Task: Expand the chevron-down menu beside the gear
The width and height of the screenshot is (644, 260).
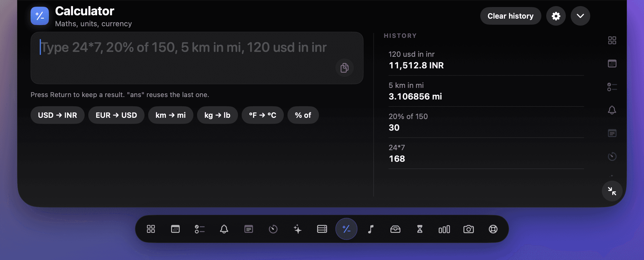Action: (580, 16)
